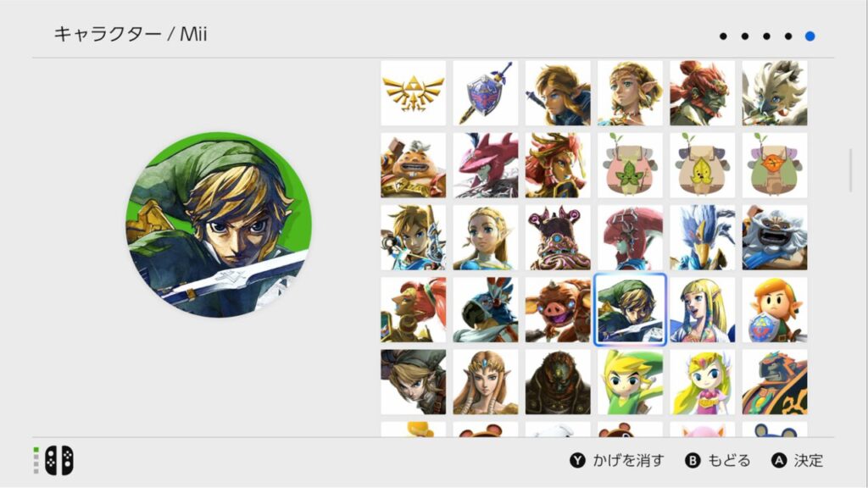Image resolution: width=868 pixels, height=488 pixels.
Task: Select the golden Hylian crest Triforce icon
Action: click(413, 93)
